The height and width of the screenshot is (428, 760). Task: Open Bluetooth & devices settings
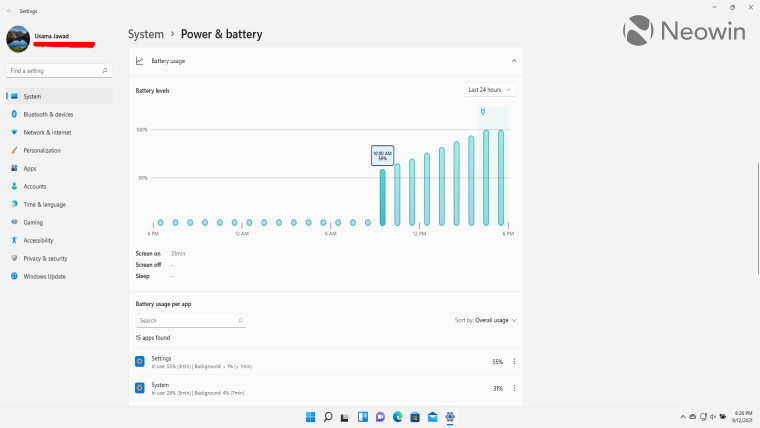pos(59,114)
